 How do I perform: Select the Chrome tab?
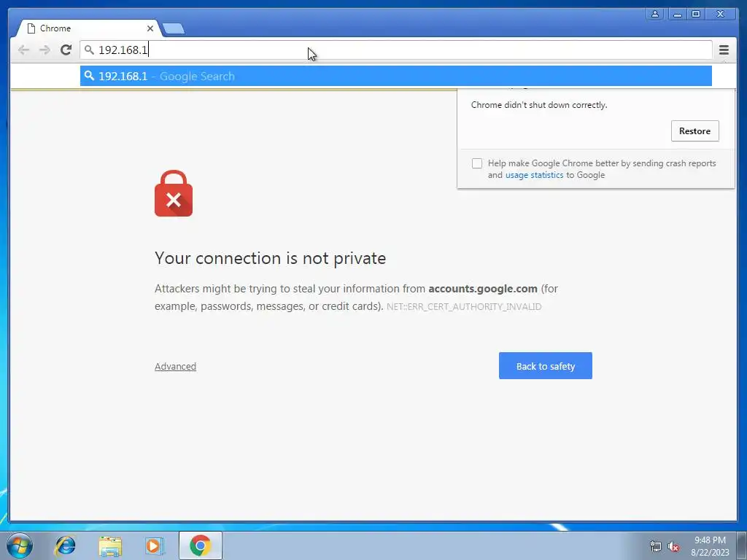click(x=88, y=28)
